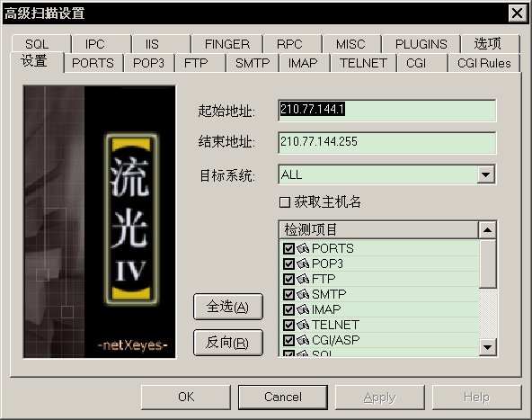
Task: Click the SMTP item icon in detection list
Action: coord(303,294)
